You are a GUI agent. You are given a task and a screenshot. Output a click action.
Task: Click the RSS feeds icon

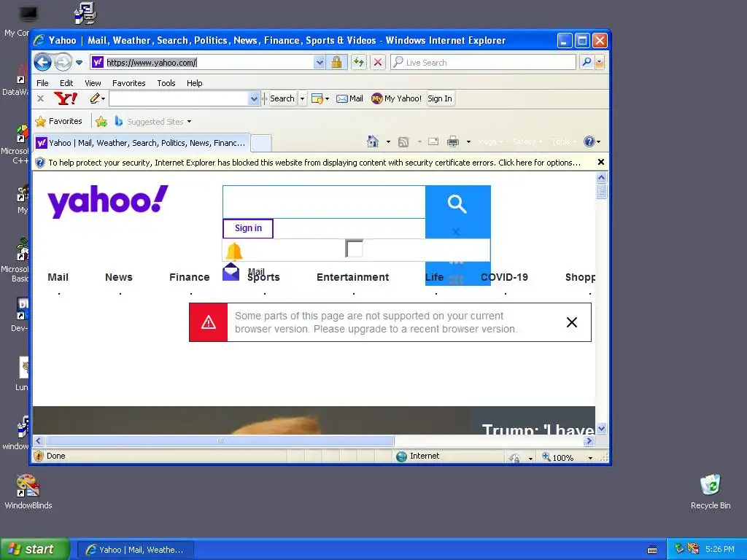403,142
